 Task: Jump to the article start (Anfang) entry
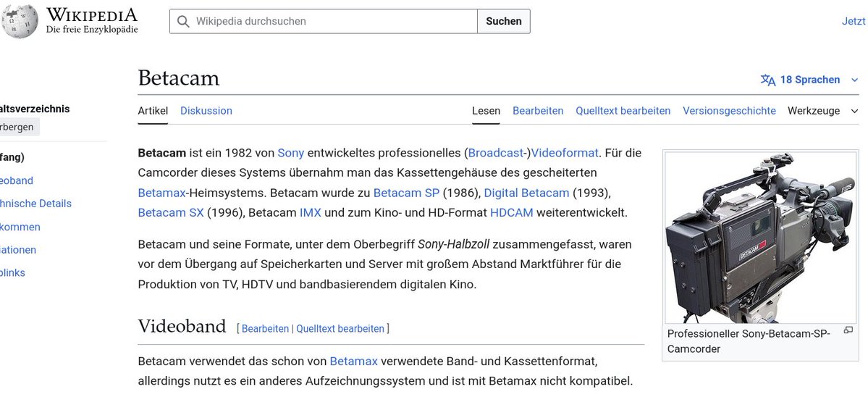12,157
